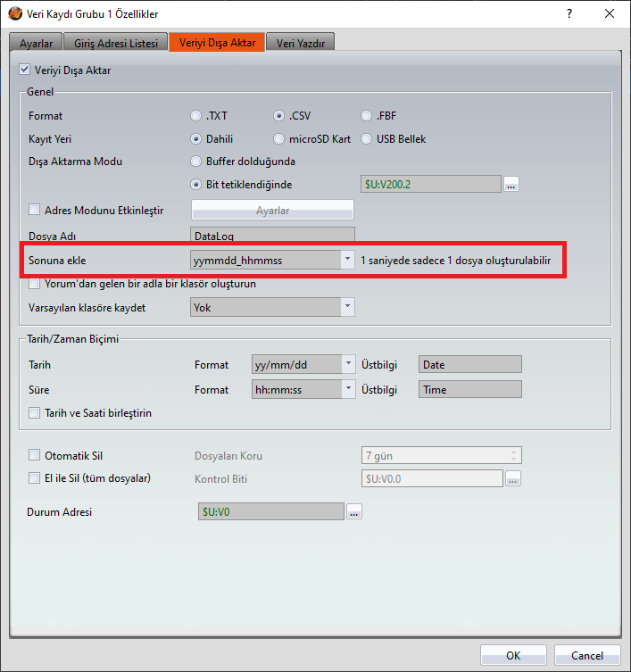The width and height of the screenshot is (631, 672).
Task: Uncheck the Veriyi Dışa Aktar checkbox
Action: (24, 70)
